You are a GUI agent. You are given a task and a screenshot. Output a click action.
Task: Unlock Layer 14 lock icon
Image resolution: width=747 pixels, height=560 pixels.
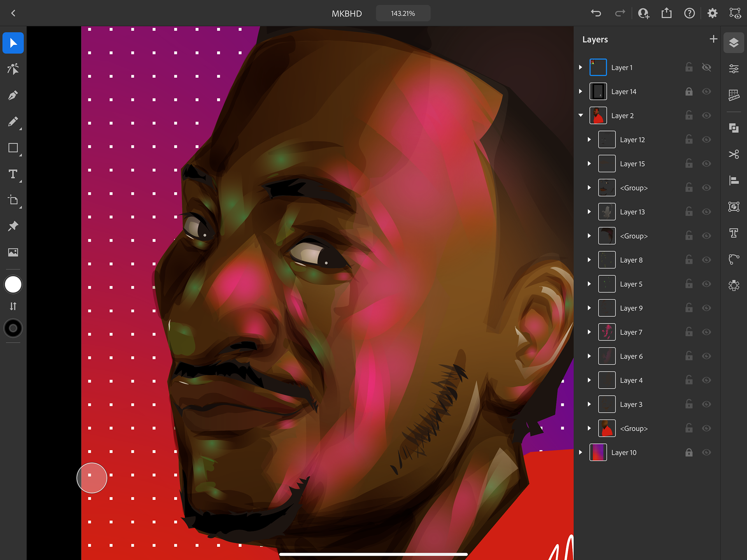coord(689,91)
